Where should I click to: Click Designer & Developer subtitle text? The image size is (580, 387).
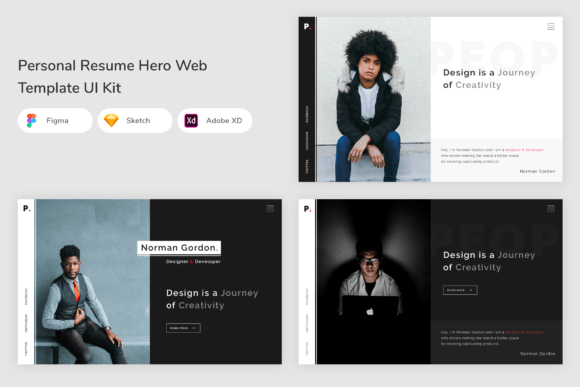coord(193,261)
